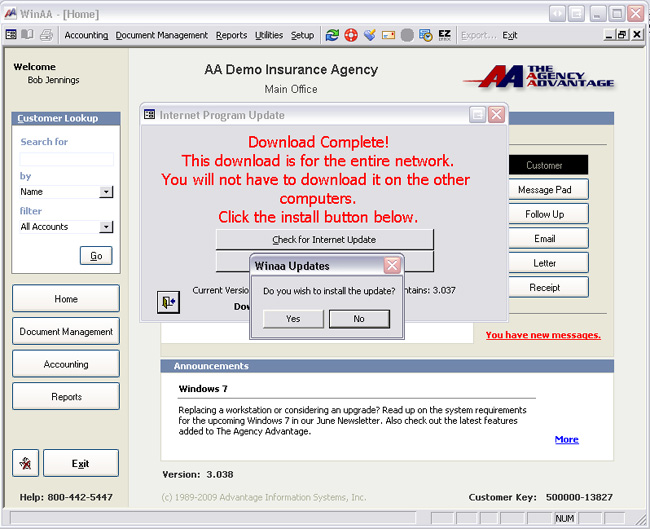Click the red lifebuoy help icon
The image size is (650, 529).
click(x=351, y=35)
